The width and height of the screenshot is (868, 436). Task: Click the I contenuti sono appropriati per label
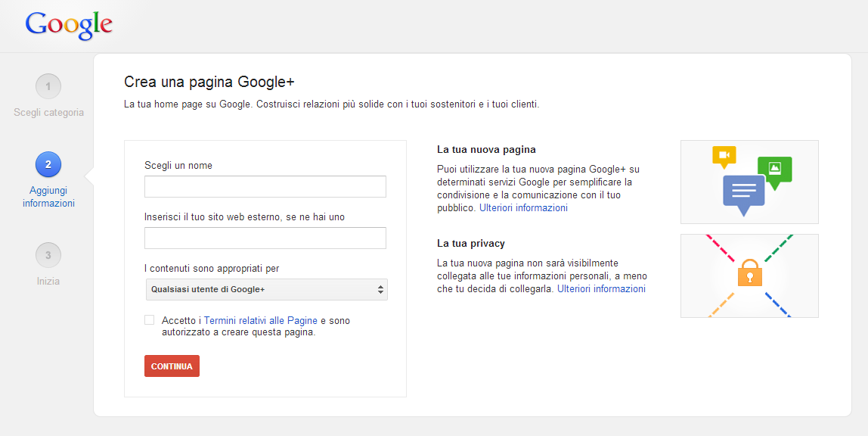click(x=212, y=269)
